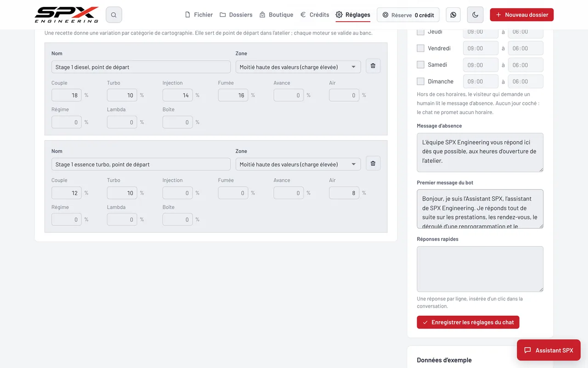Screen dimensions: 588x368
Task: Open the Boutique page
Action: coord(276,15)
